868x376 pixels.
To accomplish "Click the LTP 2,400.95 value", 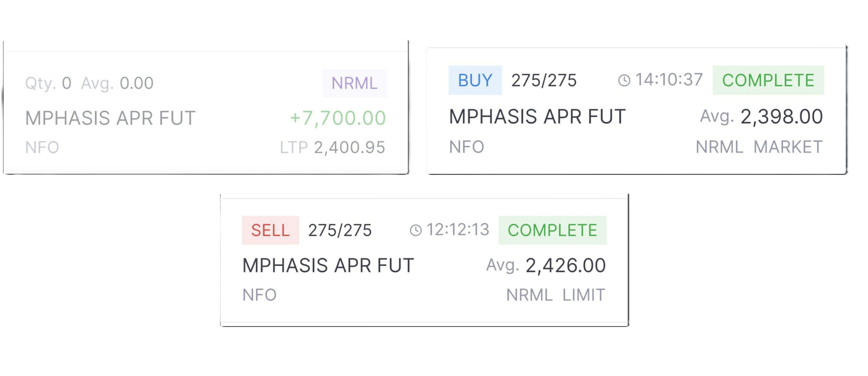I will click(x=332, y=148).
